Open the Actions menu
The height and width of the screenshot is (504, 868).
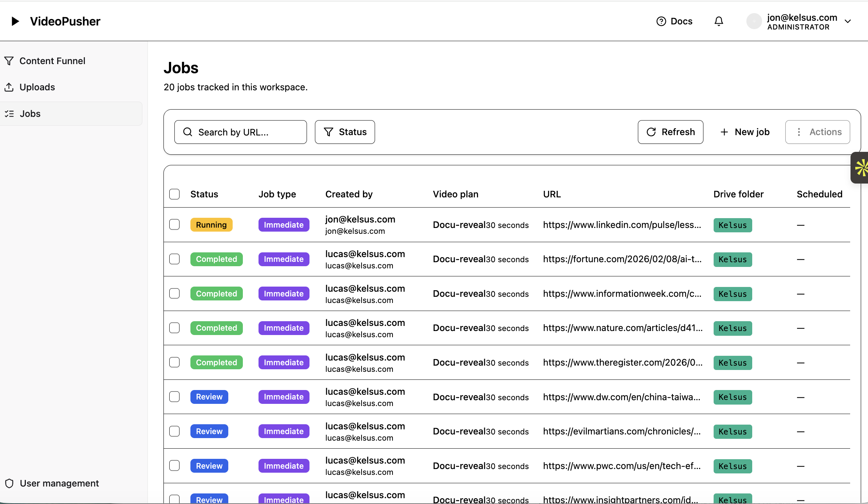tap(817, 132)
